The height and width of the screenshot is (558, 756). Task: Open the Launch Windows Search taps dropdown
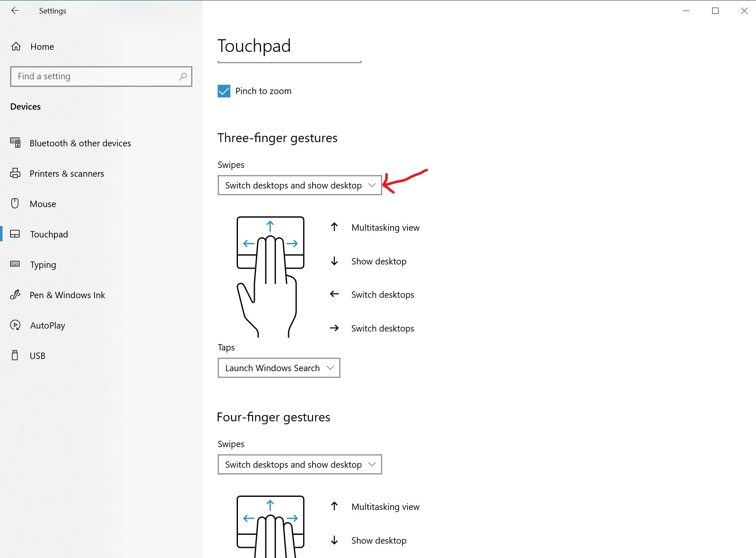(278, 368)
